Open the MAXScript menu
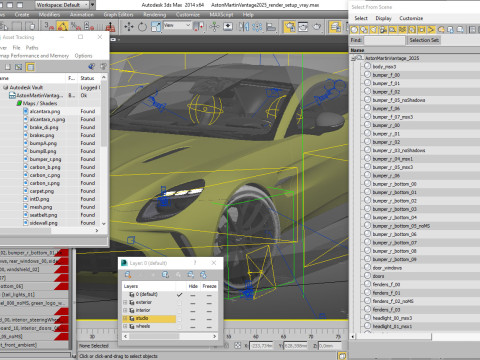This screenshot has height=360, width=480. [221, 15]
